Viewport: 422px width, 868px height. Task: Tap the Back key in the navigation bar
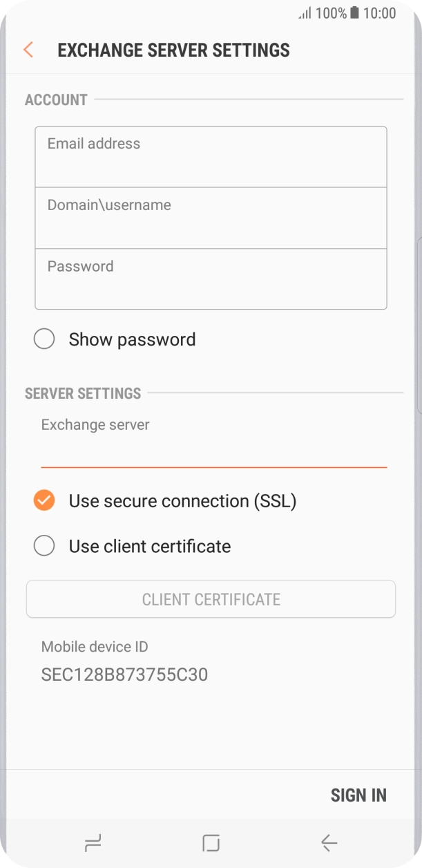click(329, 843)
